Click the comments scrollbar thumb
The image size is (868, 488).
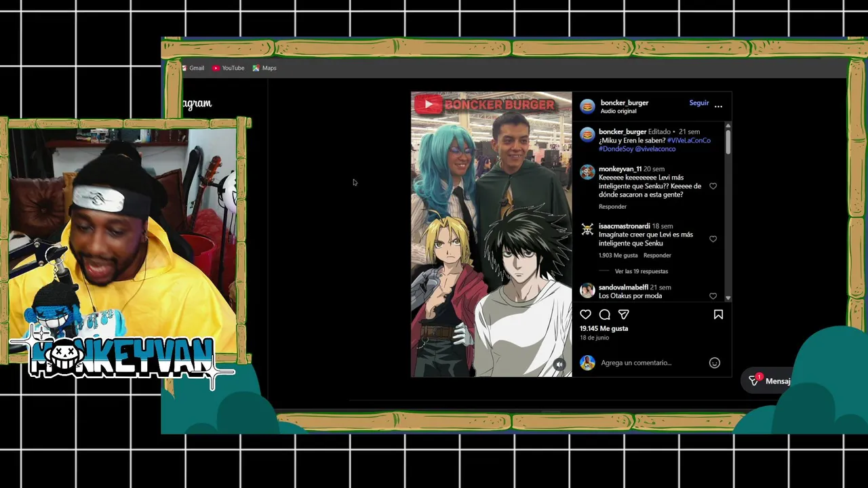click(728, 141)
